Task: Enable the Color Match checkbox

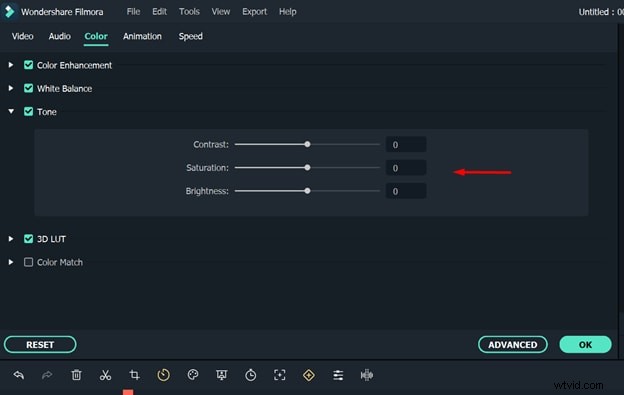Action: pyautogui.click(x=28, y=262)
